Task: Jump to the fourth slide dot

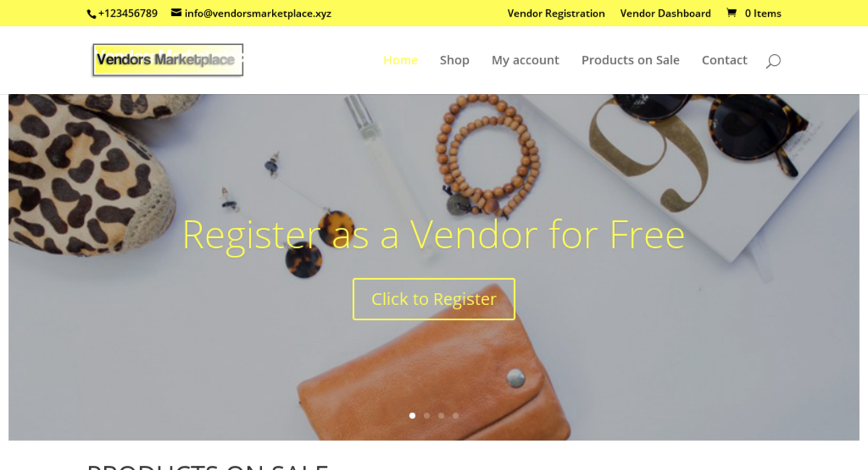Action: pos(456,416)
